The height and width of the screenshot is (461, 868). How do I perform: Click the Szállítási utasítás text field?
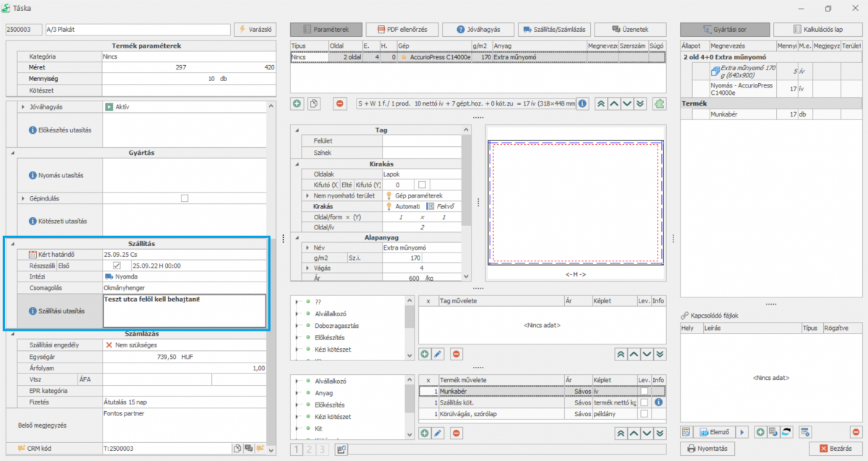pos(184,311)
